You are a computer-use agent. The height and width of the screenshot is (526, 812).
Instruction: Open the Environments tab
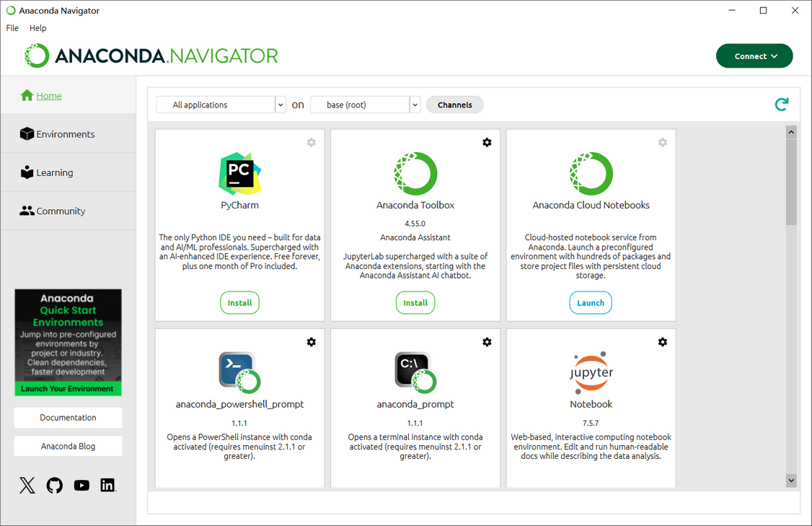tap(68, 134)
